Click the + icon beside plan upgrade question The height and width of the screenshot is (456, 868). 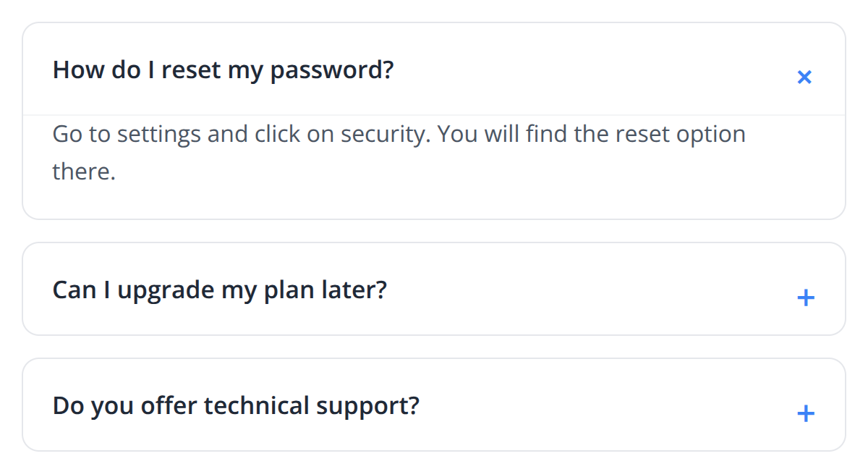(805, 297)
